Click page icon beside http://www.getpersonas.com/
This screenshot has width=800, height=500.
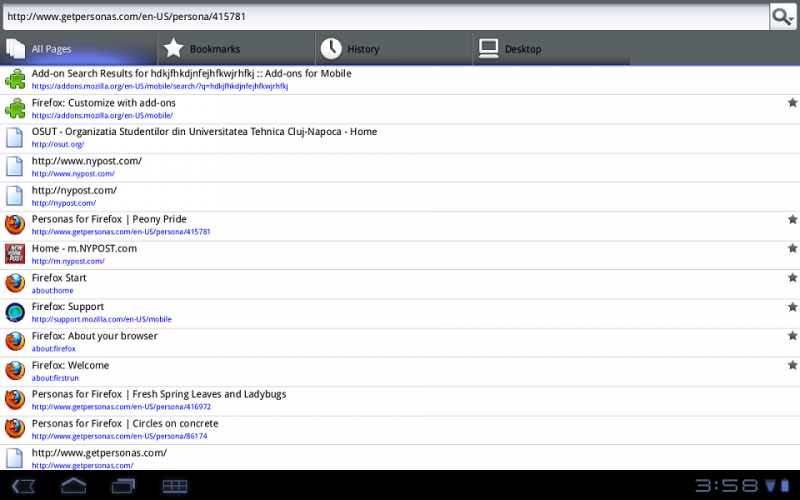14,458
